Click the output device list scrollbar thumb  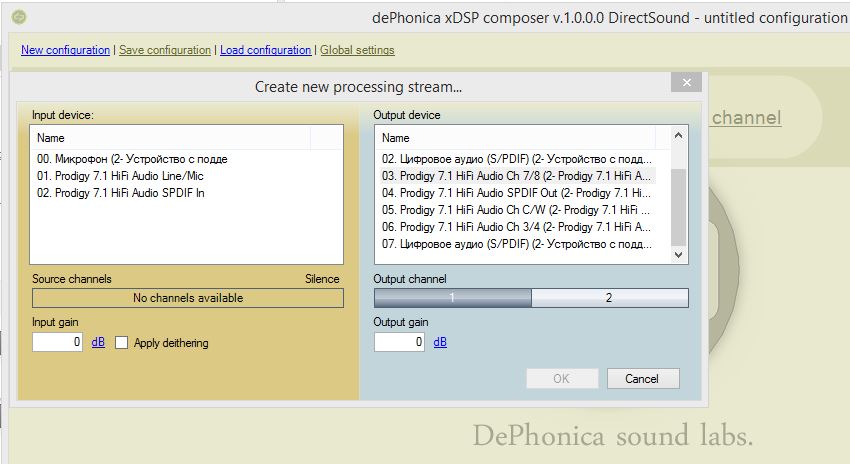click(x=678, y=207)
